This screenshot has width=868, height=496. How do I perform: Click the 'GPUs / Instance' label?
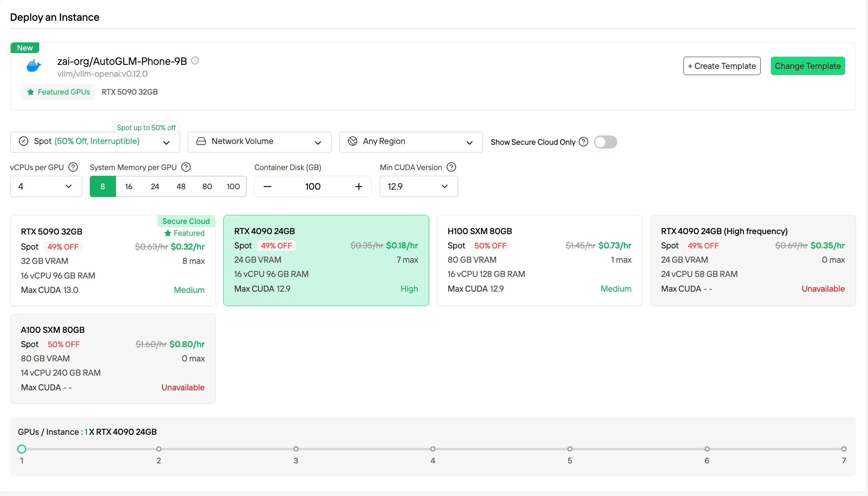(x=49, y=432)
